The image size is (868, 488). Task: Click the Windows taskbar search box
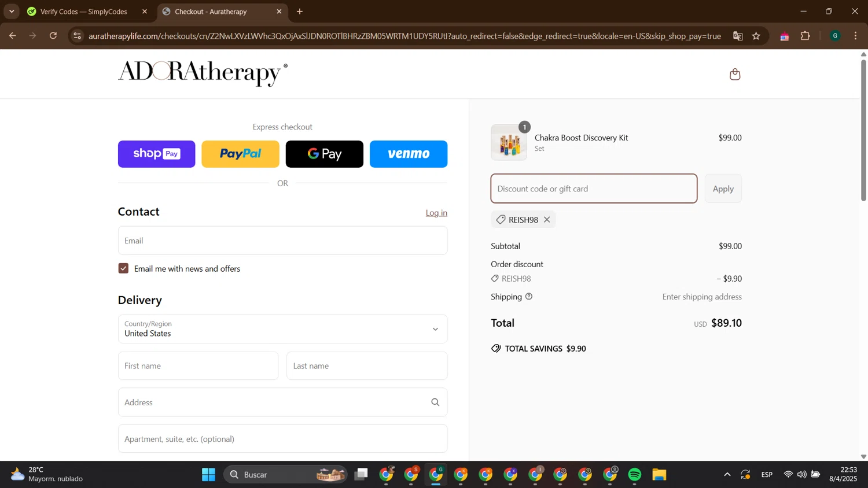pyautogui.click(x=285, y=475)
